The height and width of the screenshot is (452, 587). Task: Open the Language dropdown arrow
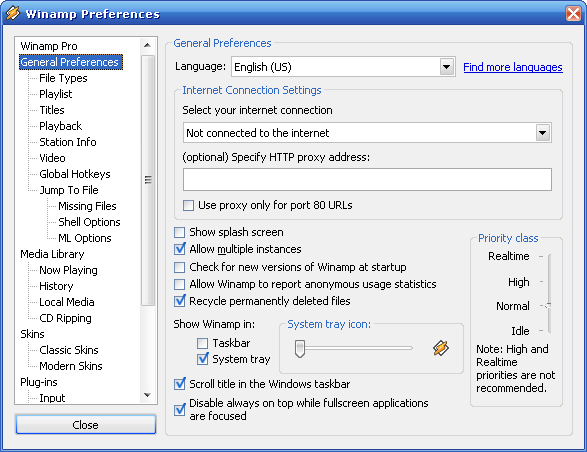(446, 67)
